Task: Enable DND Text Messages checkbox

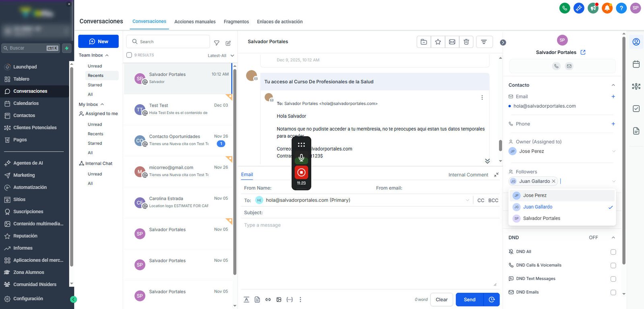Action: tap(613, 279)
